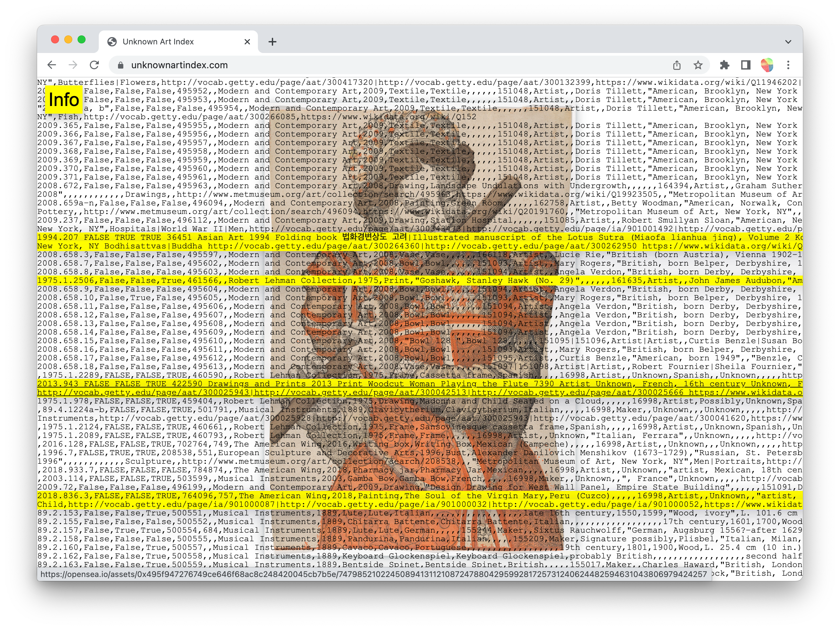
Task: Click row 2003.114 Gamba Bow, French
Action: click(x=420, y=479)
